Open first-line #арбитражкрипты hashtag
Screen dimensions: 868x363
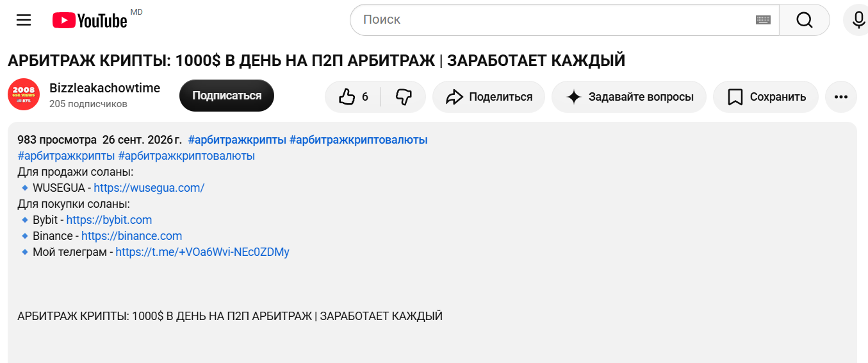coord(237,140)
